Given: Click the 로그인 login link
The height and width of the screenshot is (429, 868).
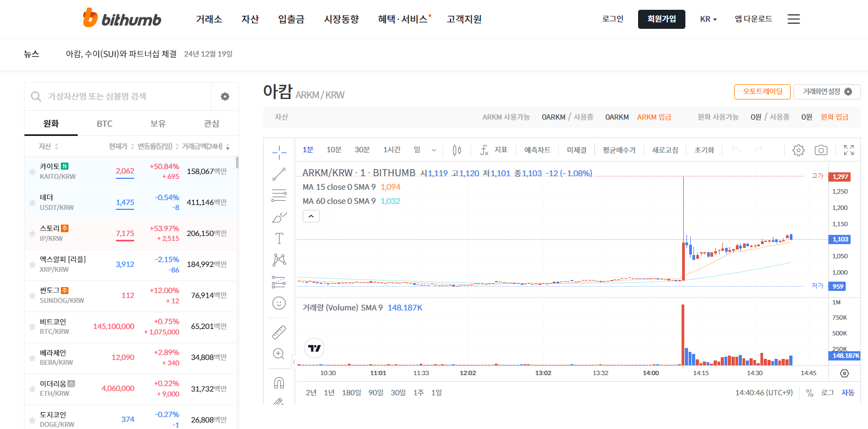Looking at the screenshot, I should point(613,19).
